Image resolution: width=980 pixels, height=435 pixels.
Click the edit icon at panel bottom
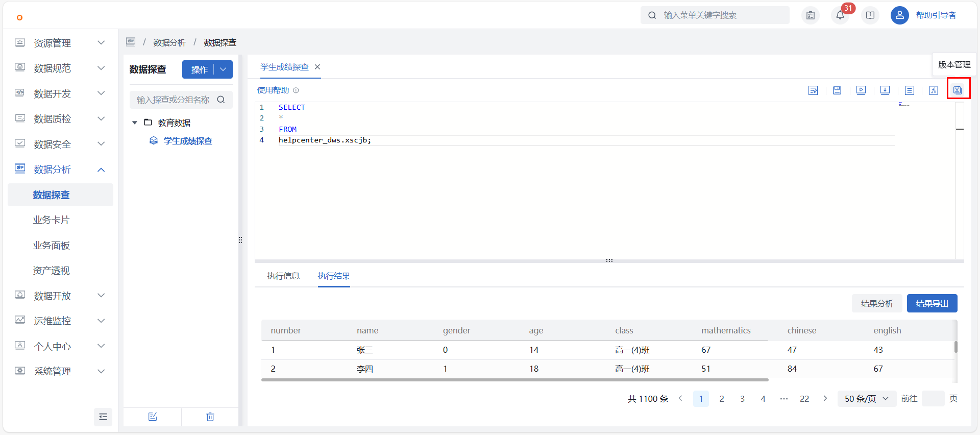coord(153,417)
